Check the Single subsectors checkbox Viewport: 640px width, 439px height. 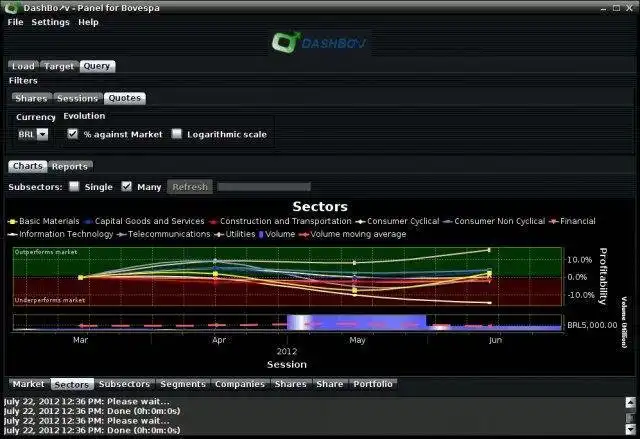(74, 186)
